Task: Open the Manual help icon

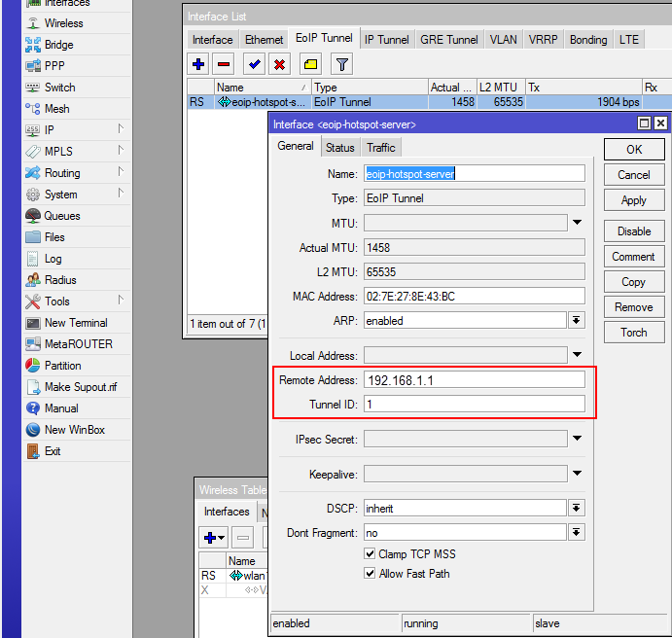Action: (x=33, y=408)
